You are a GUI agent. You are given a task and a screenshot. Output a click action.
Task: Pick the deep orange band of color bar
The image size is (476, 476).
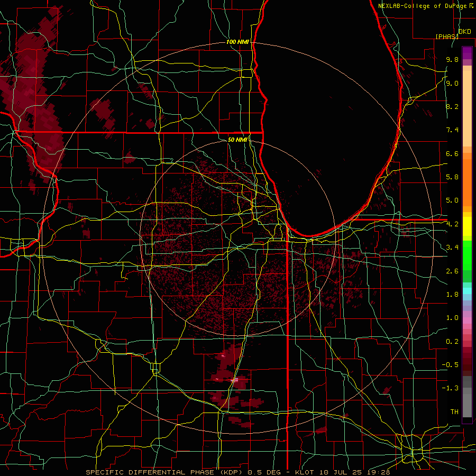coord(467,182)
